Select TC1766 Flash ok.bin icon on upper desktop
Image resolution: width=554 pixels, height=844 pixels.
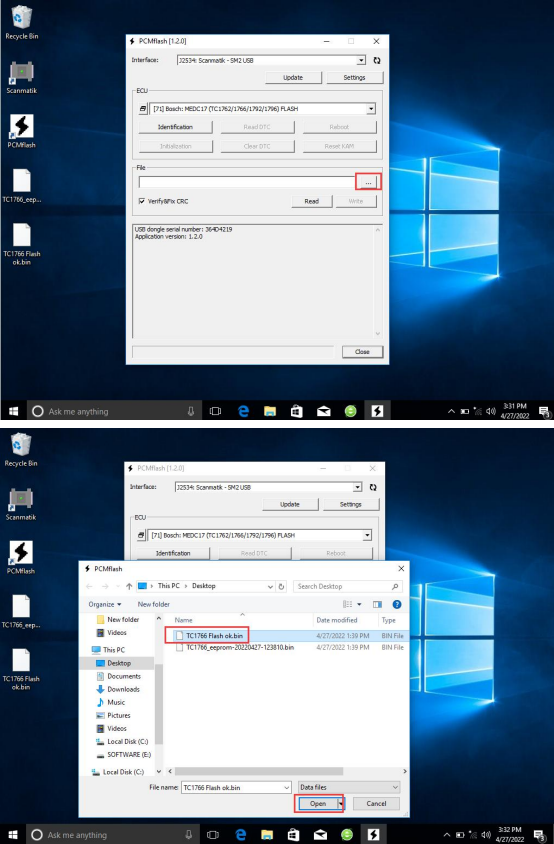click(x=22, y=244)
